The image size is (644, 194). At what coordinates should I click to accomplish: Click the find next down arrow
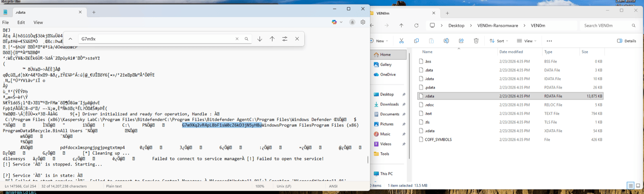260,39
